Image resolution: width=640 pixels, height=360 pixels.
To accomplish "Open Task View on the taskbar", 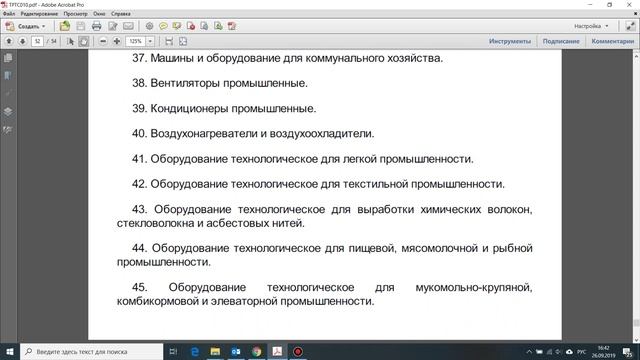I will click(173, 351).
